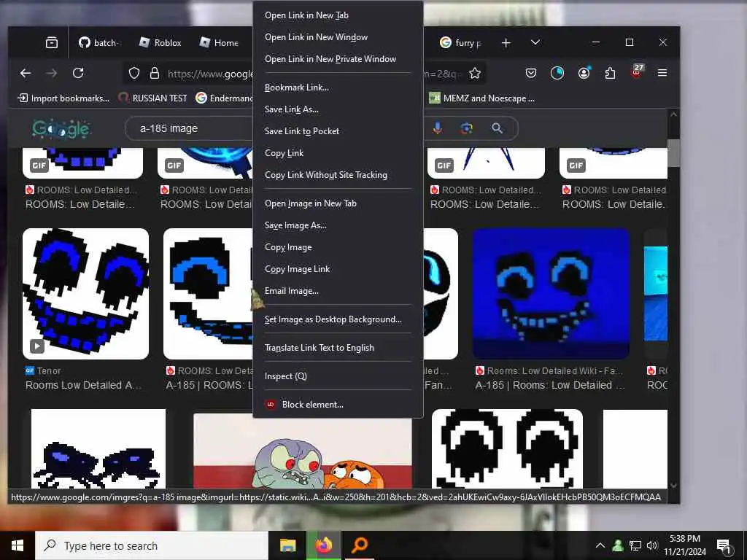
Task: Go back with the back arrow
Action: (x=26, y=73)
